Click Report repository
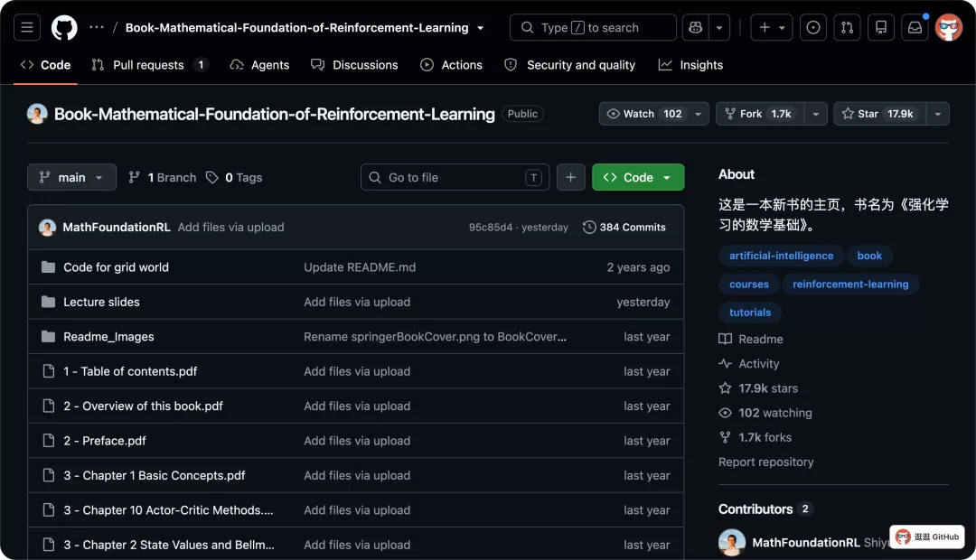Image resolution: width=976 pixels, height=560 pixels. point(765,462)
